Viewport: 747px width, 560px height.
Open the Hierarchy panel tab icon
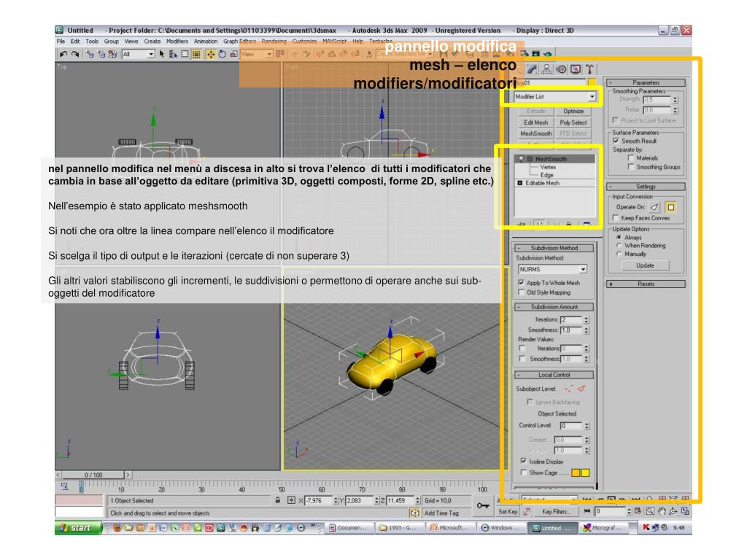[546, 69]
